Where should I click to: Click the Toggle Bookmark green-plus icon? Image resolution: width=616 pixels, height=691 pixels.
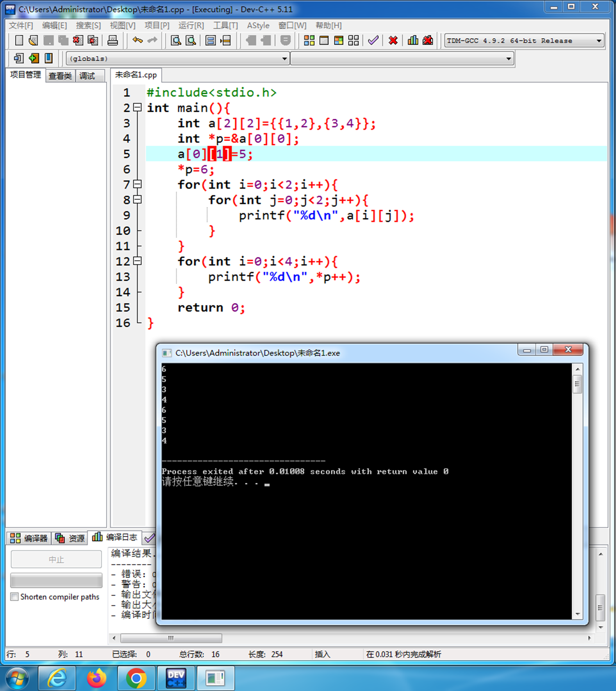(34, 58)
